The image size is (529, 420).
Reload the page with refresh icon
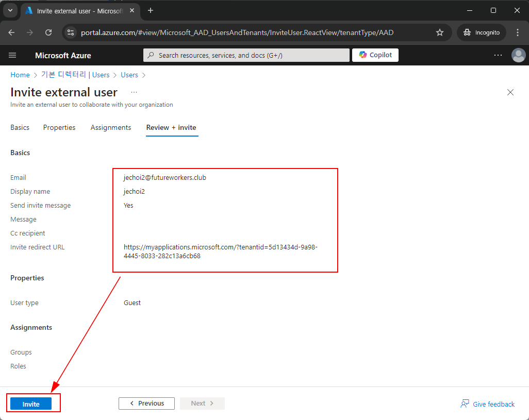48,32
